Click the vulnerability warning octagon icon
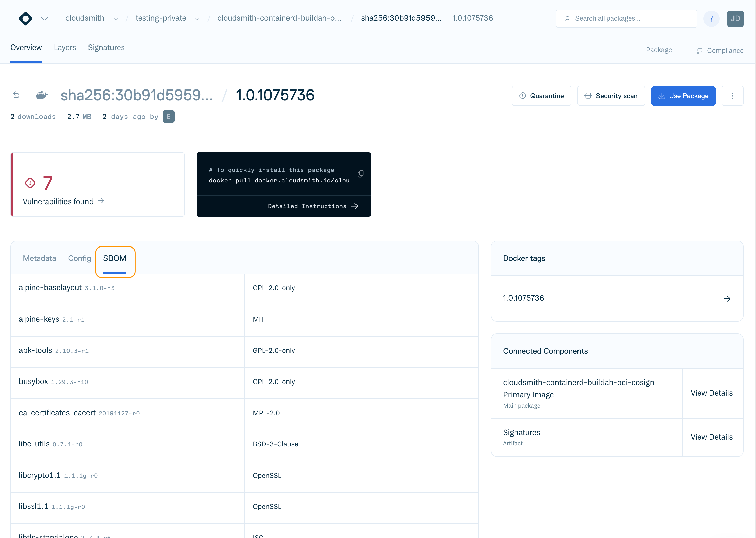The width and height of the screenshot is (756, 538). [30, 183]
